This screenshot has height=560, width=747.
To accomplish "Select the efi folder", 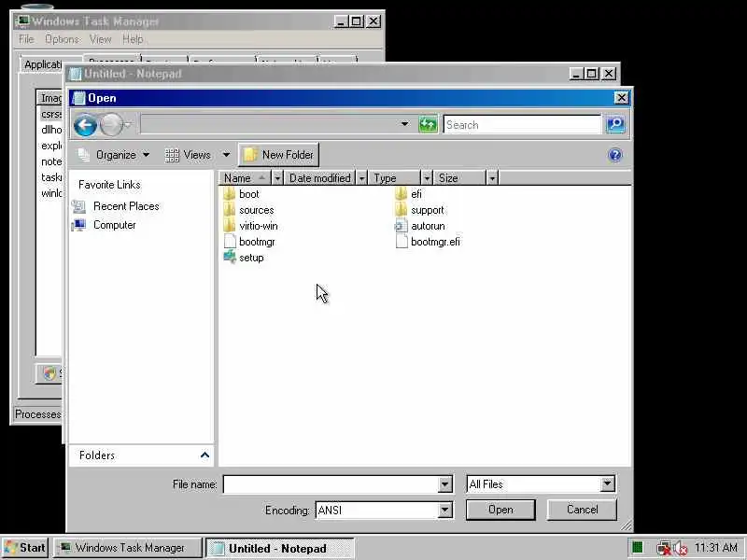I will tap(409, 194).
